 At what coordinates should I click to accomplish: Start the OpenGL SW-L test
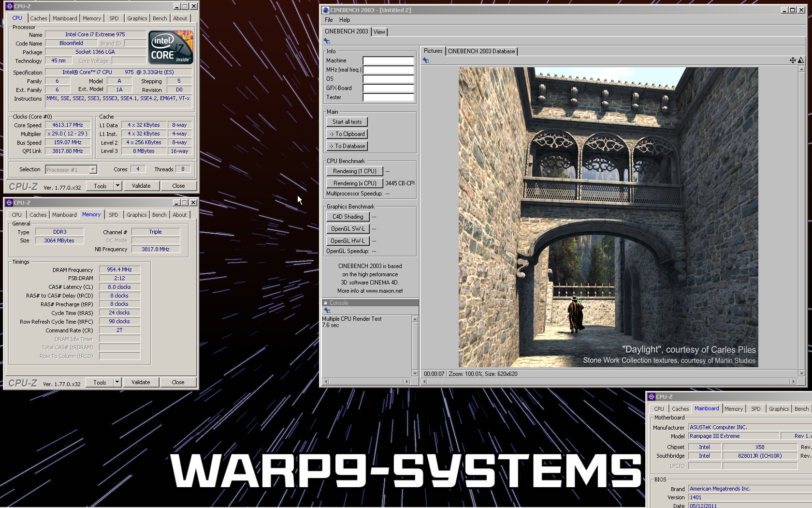(348, 229)
